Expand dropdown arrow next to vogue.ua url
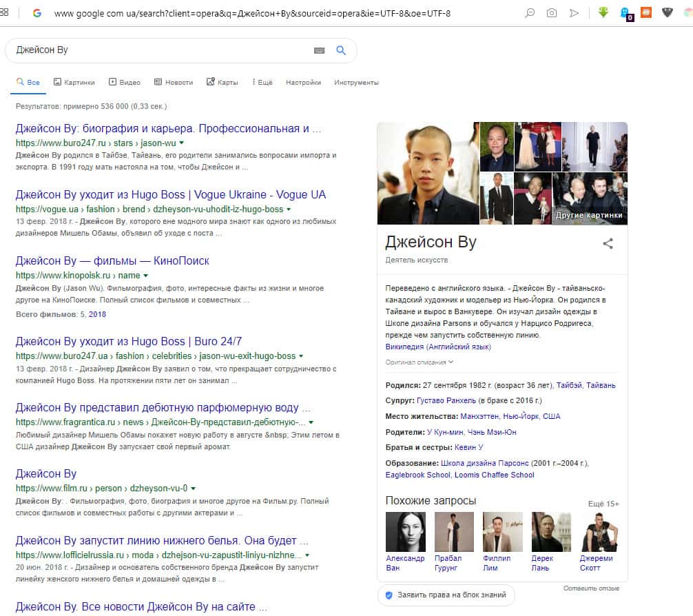693x616 pixels. click(289, 209)
